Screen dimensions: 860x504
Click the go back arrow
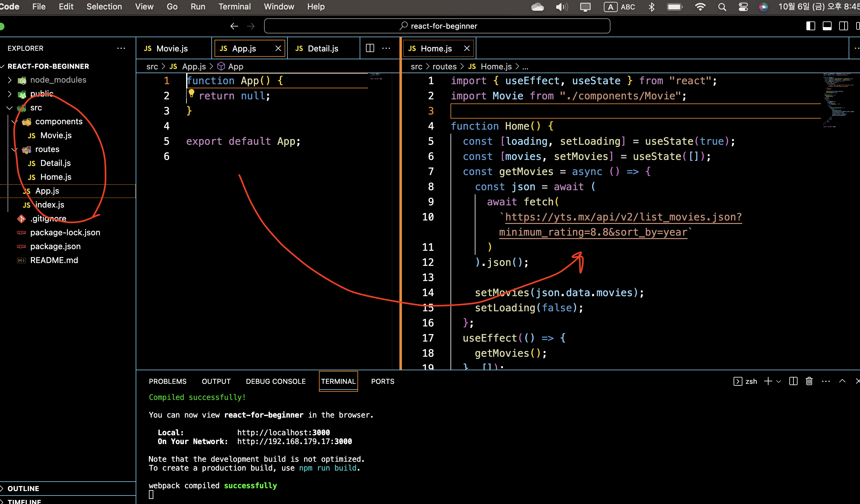234,26
